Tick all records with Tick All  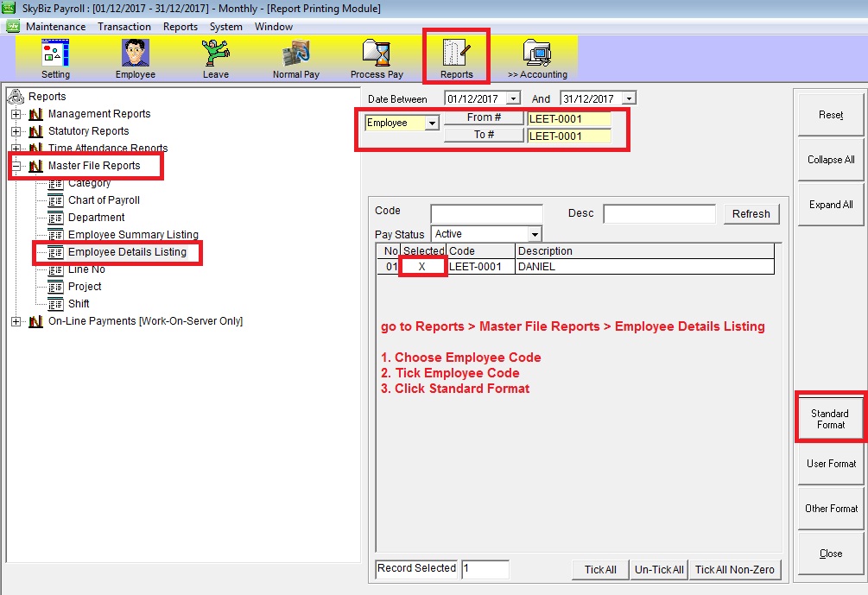(x=600, y=570)
